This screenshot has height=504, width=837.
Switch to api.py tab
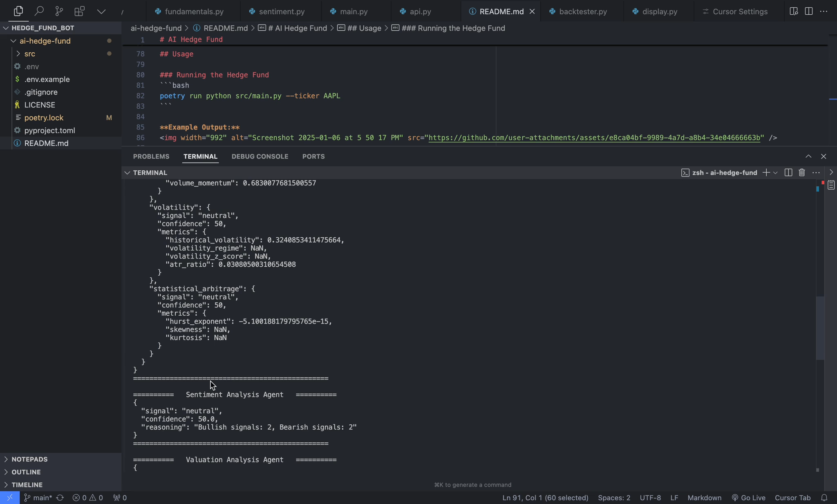pos(416,11)
